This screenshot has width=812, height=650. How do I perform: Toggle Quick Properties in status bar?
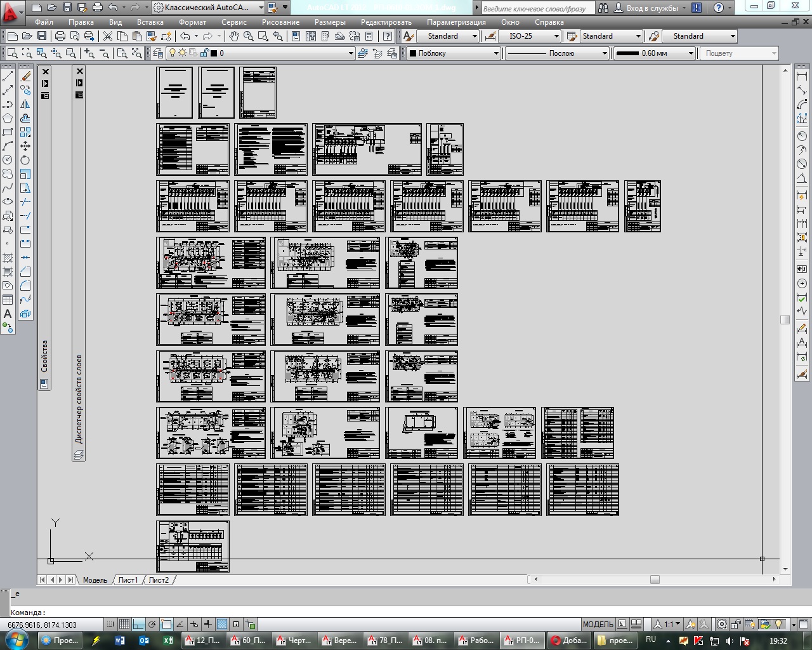pyautogui.click(x=236, y=624)
